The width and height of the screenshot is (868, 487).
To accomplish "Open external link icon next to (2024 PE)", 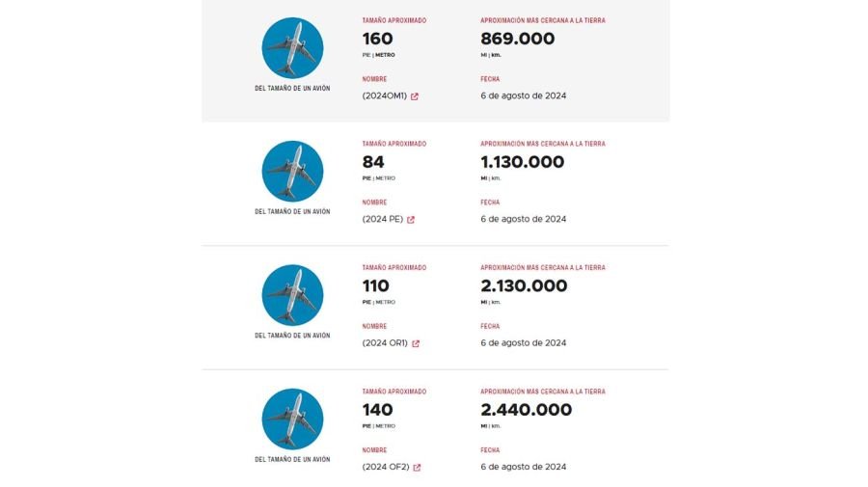I will (411, 220).
